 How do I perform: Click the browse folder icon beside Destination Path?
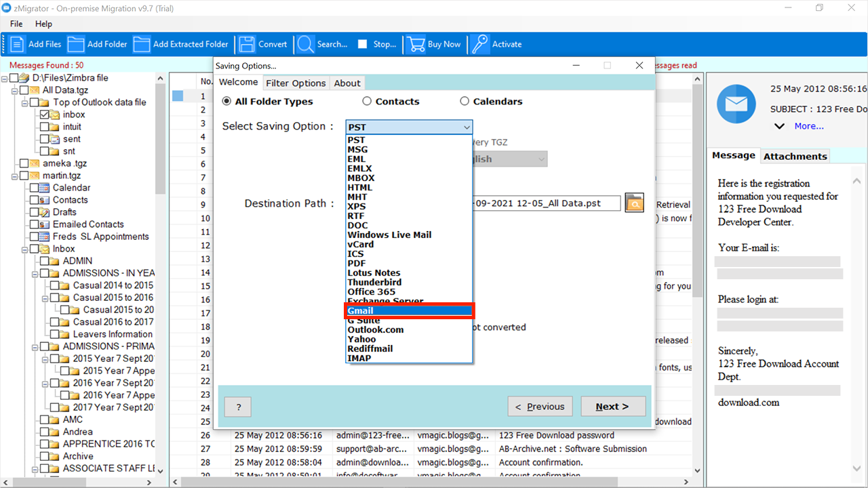(634, 203)
